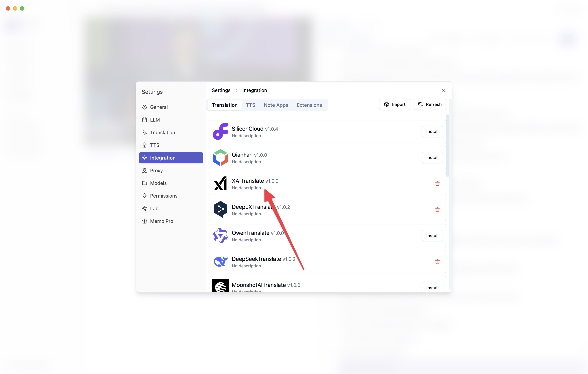Delete the DeepSeekTranslate installed plugin

pos(438,262)
